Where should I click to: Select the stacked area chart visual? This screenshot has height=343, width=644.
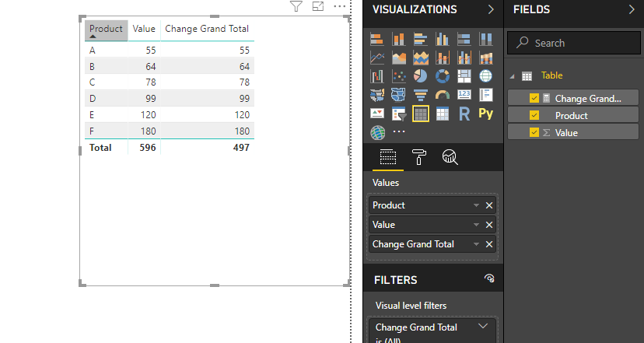(x=421, y=58)
